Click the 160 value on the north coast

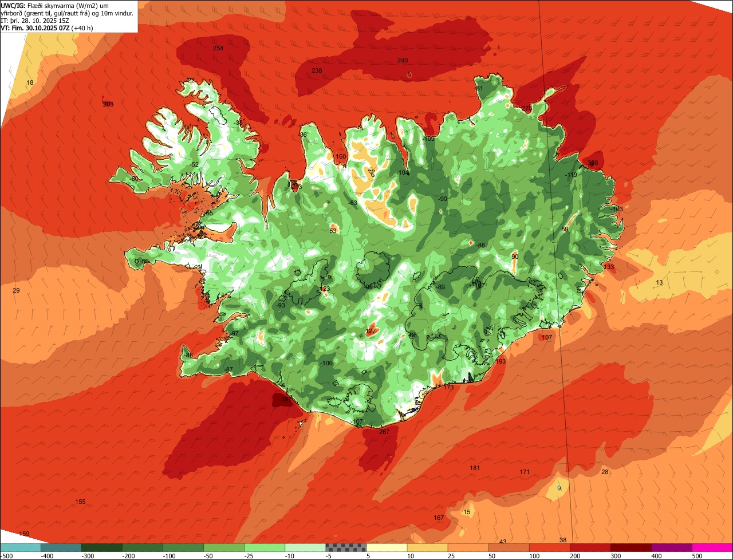tap(341, 157)
